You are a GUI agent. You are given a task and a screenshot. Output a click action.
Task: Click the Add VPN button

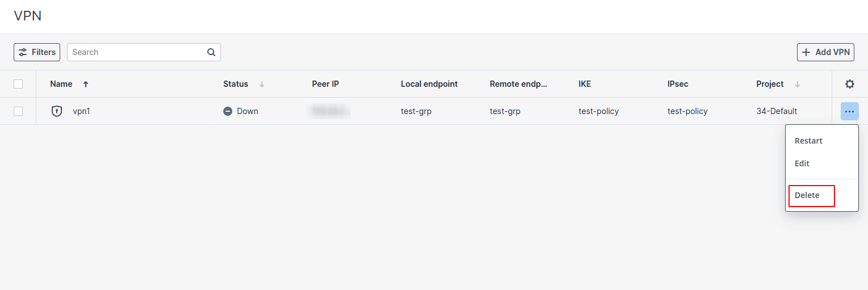point(825,52)
